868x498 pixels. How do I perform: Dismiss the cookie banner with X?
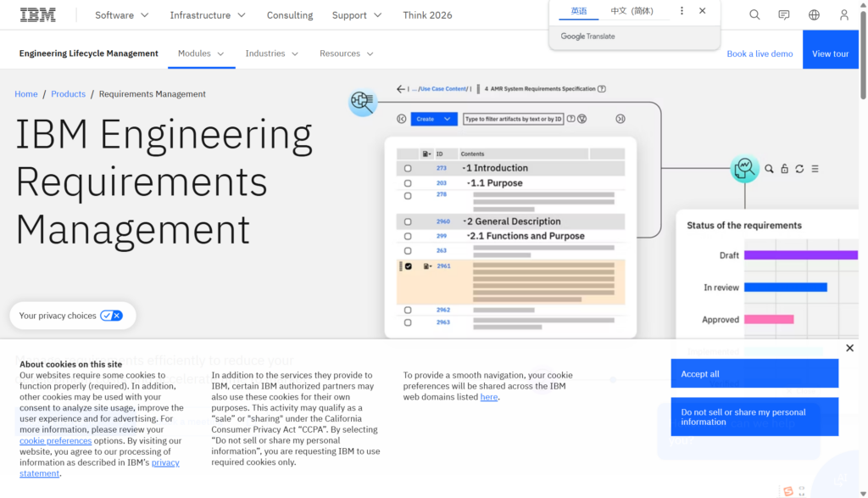849,348
